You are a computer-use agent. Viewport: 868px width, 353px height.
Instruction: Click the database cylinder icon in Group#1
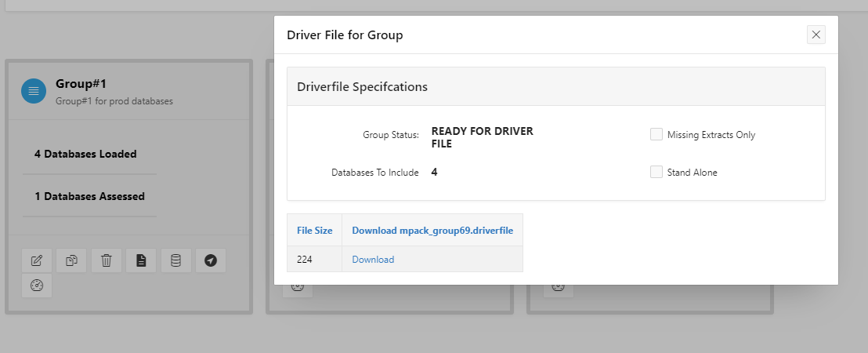(x=176, y=260)
